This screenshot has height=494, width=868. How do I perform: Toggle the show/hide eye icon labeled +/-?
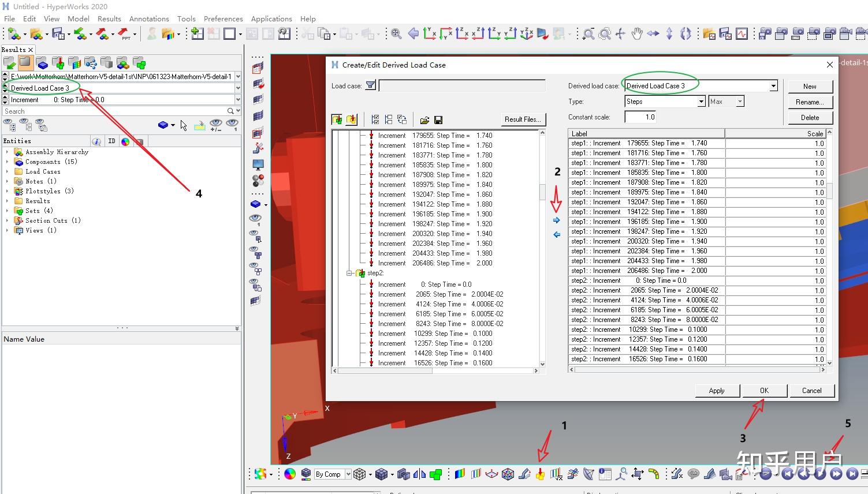pyautogui.click(x=216, y=125)
